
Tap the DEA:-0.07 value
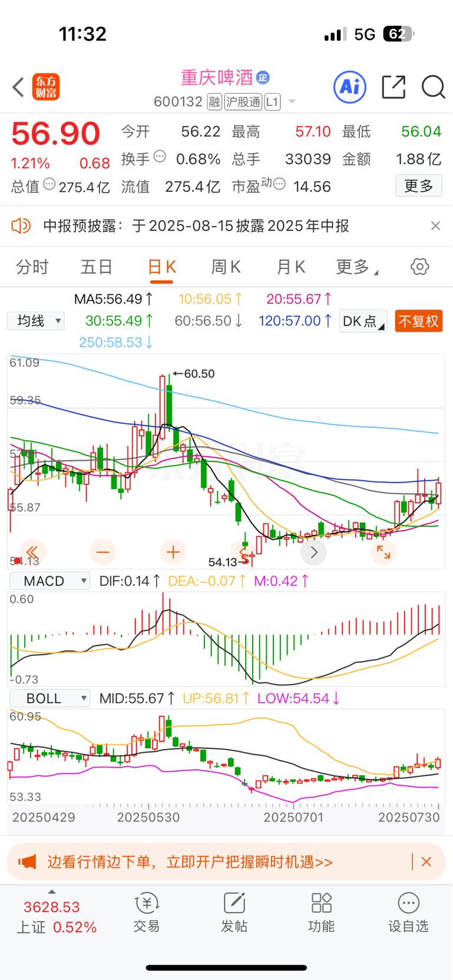[207, 581]
